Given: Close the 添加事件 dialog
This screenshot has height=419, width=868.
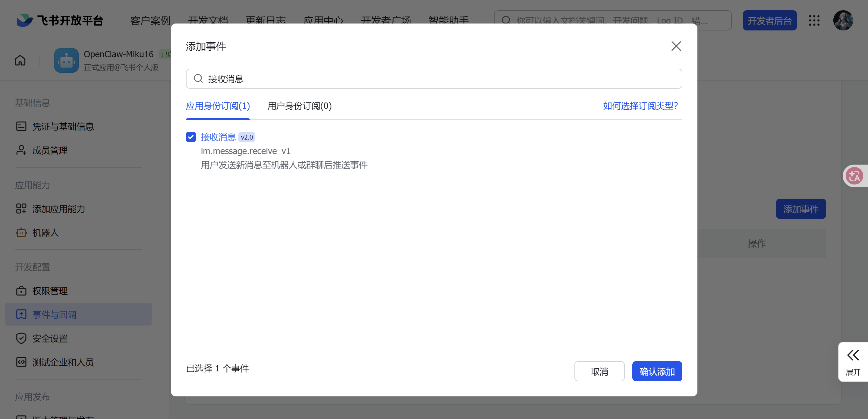Looking at the screenshot, I should [676, 46].
